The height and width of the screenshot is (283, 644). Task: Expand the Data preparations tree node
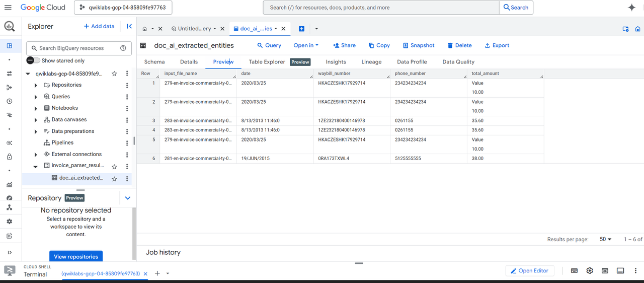point(36,131)
